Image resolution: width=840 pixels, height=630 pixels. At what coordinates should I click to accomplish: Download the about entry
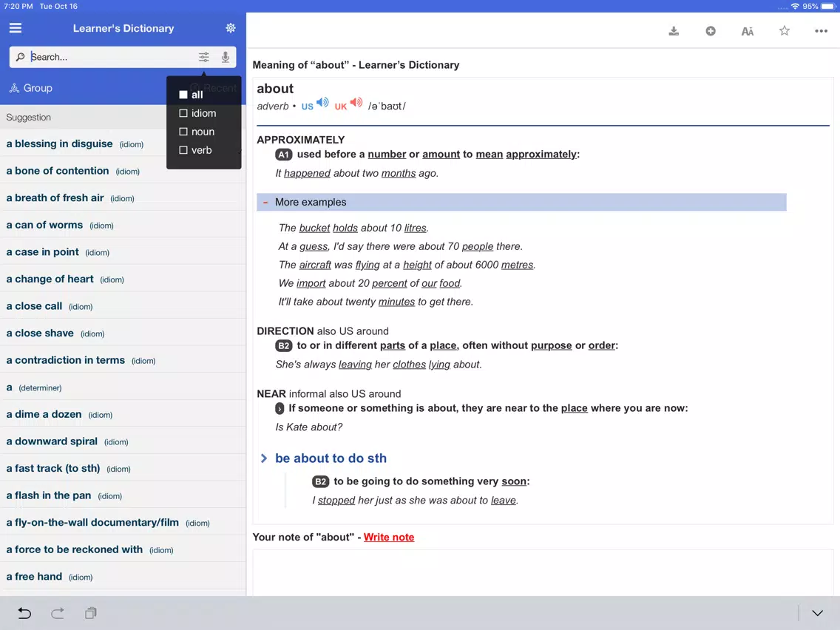pyautogui.click(x=674, y=31)
